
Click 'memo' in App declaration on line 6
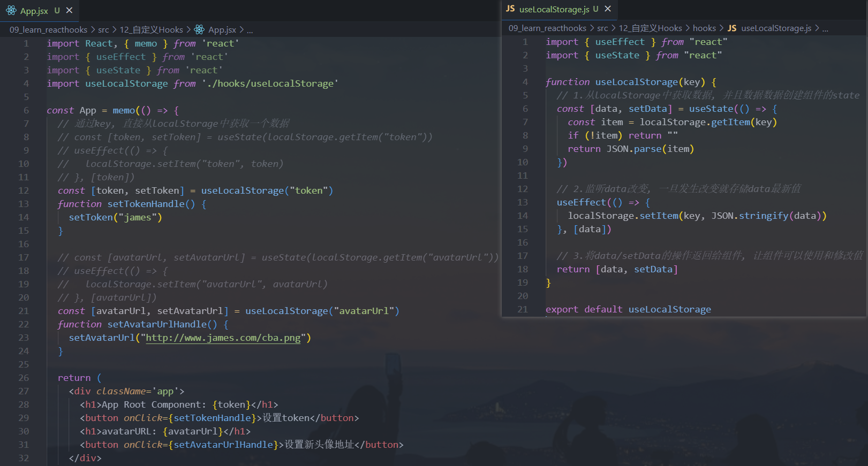[x=124, y=110]
